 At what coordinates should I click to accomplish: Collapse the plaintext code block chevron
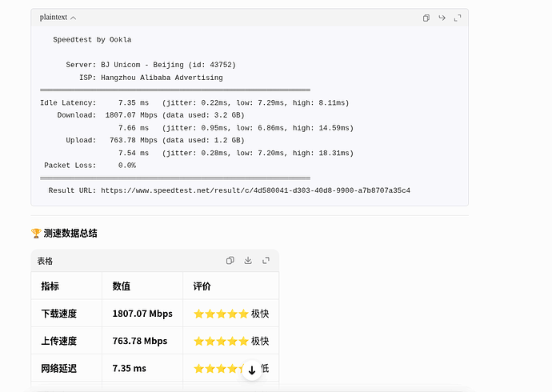[x=74, y=18]
